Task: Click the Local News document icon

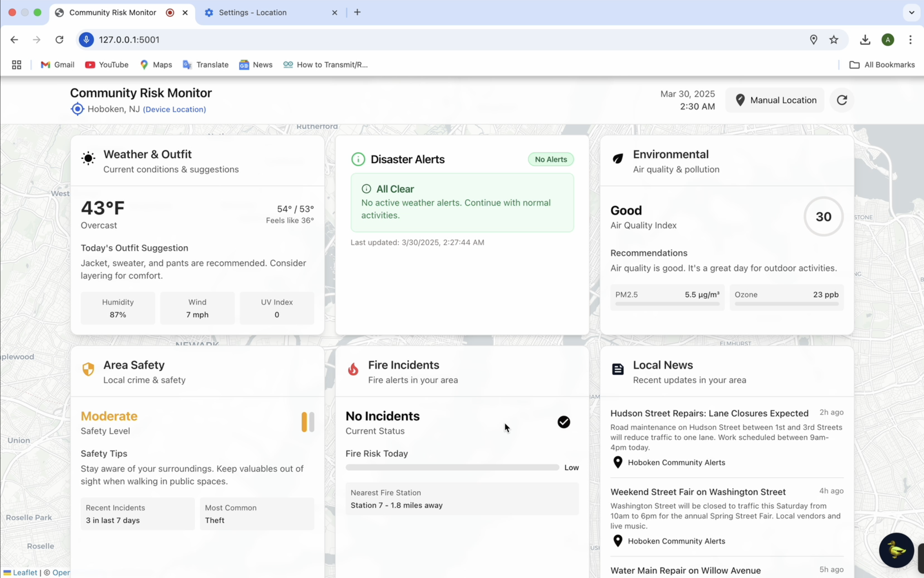Action: pos(618,369)
